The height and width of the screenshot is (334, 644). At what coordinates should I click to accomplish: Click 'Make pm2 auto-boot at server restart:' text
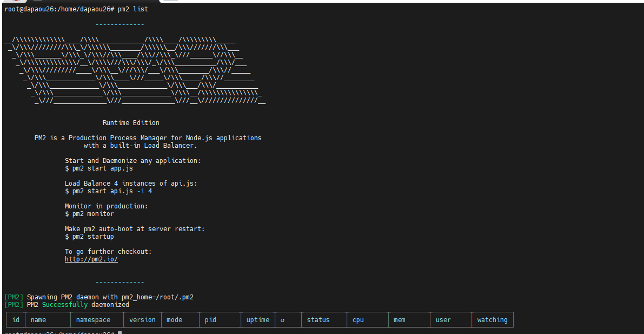[135, 228]
